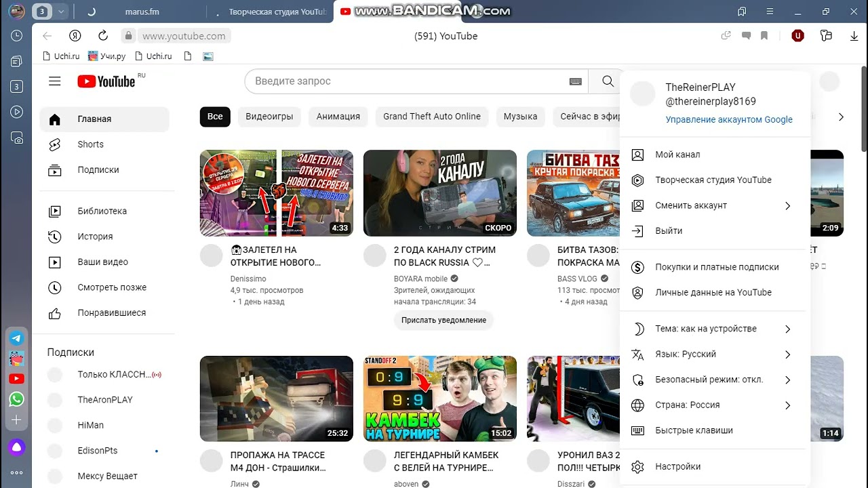Open YouTube shortcut in the browser left sidebar
Screen dimensions: 868x488
pyautogui.click(x=16, y=379)
